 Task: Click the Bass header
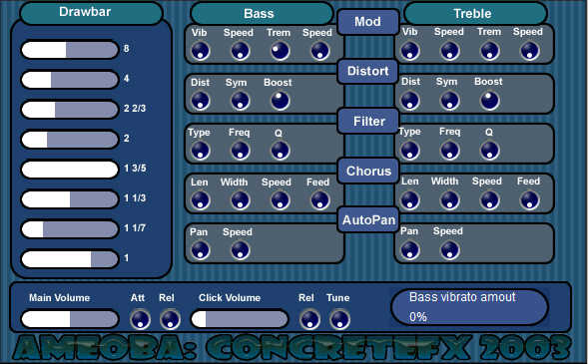pyautogui.click(x=262, y=14)
